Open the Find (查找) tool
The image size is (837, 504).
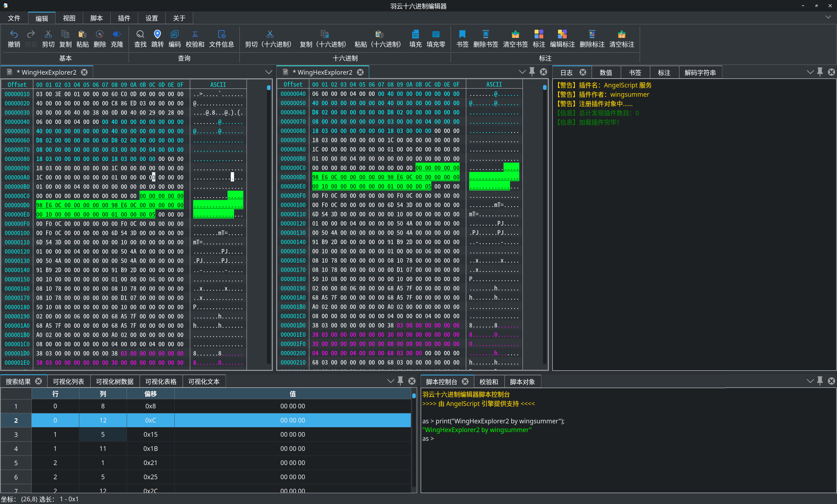140,34
